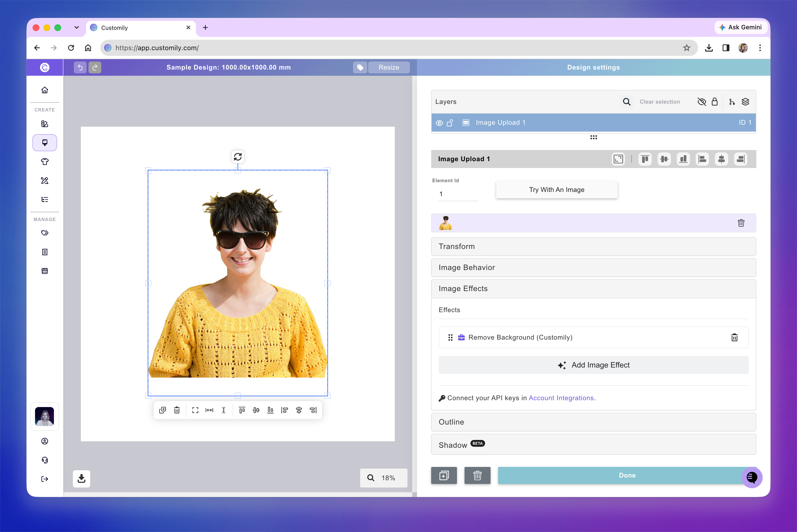Open the browser tab list chevron
Image resolution: width=797 pixels, height=532 pixels.
click(x=77, y=27)
